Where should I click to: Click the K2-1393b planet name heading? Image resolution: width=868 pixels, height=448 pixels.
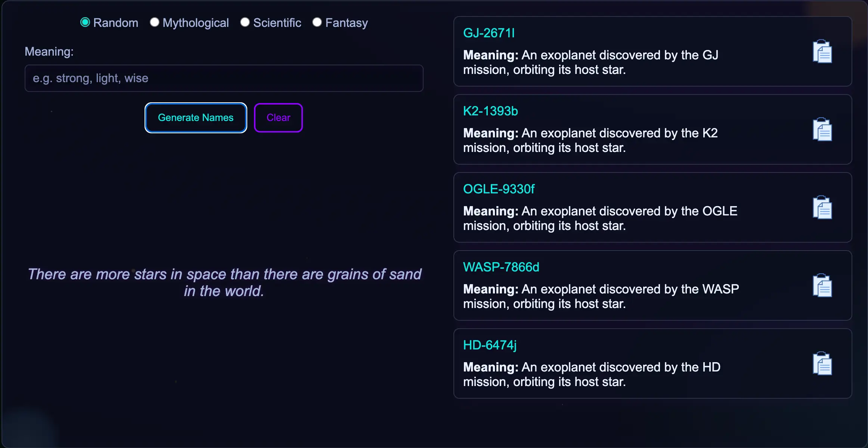click(x=490, y=111)
